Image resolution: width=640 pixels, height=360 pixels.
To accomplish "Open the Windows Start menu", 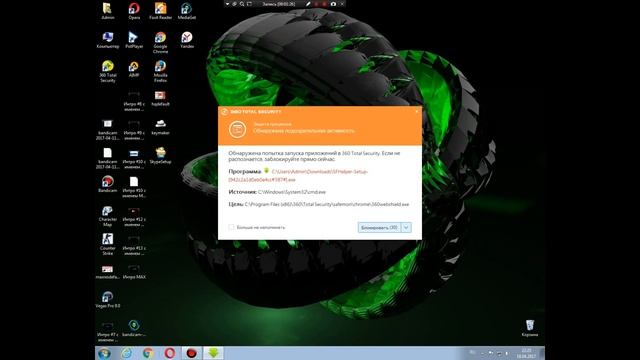I will pos(104,353).
